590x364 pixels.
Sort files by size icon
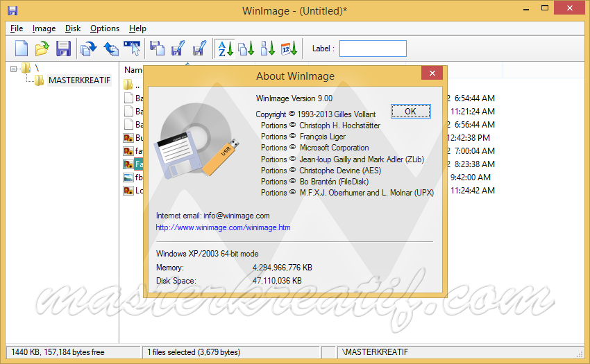click(x=268, y=49)
